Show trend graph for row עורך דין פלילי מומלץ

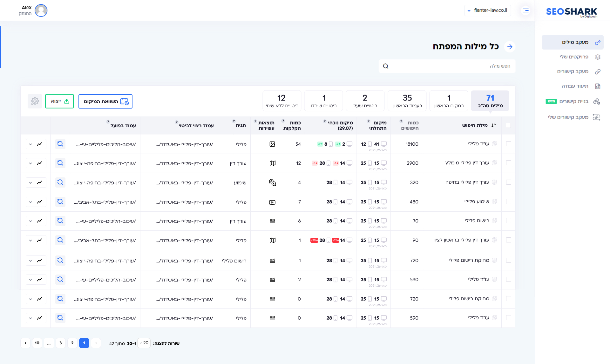39,163
